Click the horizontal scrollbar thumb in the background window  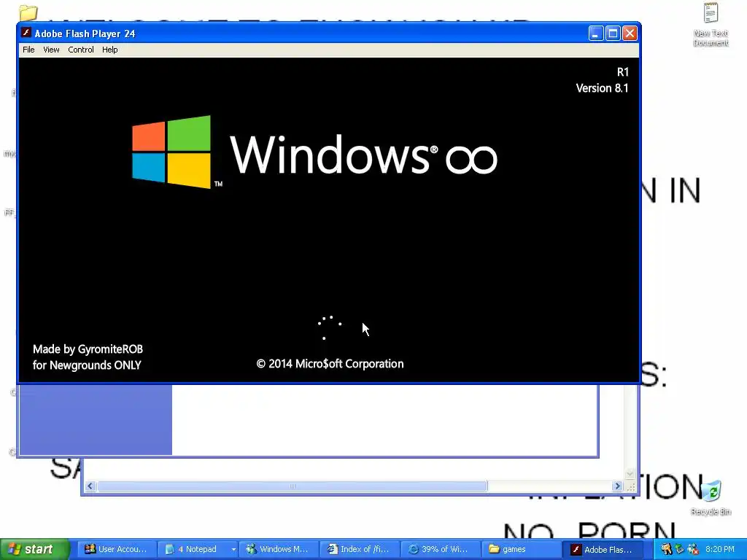(x=292, y=486)
